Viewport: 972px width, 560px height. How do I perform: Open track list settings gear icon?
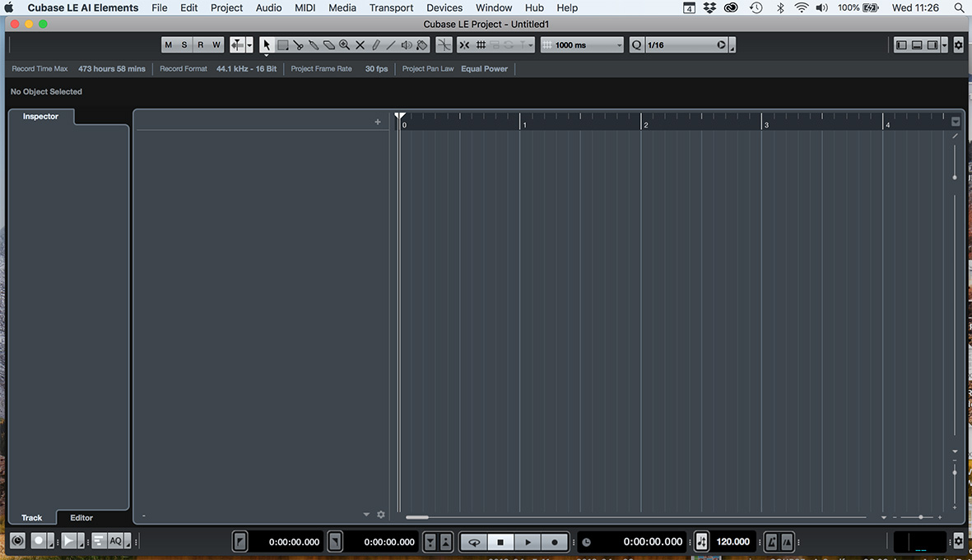click(x=380, y=515)
